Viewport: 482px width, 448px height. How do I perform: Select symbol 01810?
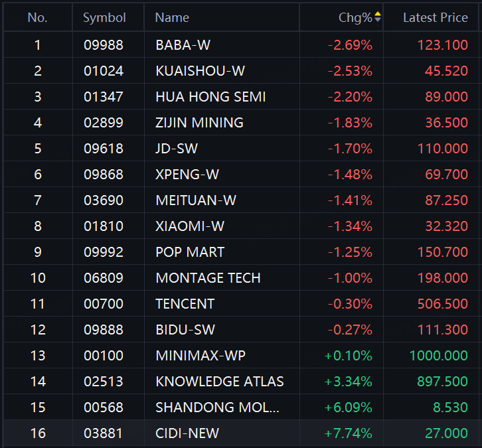click(104, 226)
